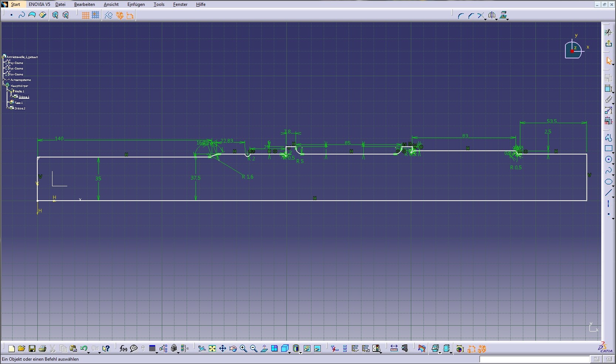616x364 pixels.
Task: Exit the Sketcher workbench
Action: 609,44
